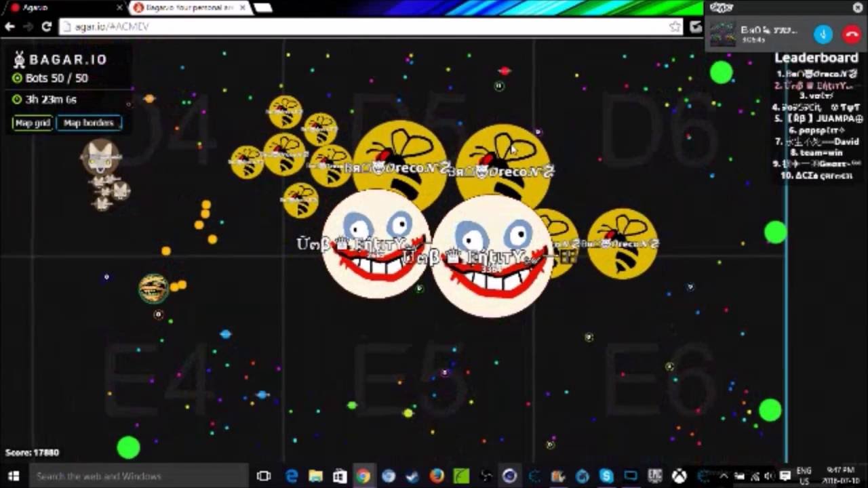Mute the microphone in Skype call
The image size is (868, 488).
pos(823,34)
